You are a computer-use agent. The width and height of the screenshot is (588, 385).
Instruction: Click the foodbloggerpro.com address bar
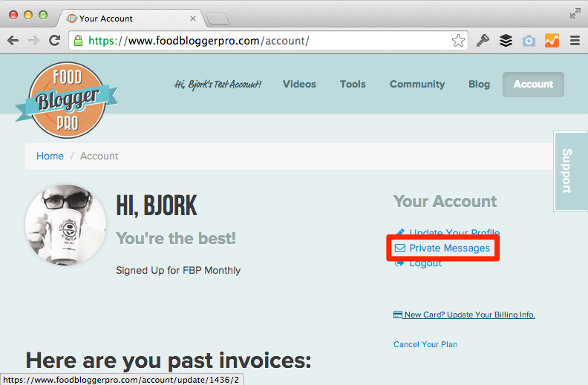coord(268,41)
